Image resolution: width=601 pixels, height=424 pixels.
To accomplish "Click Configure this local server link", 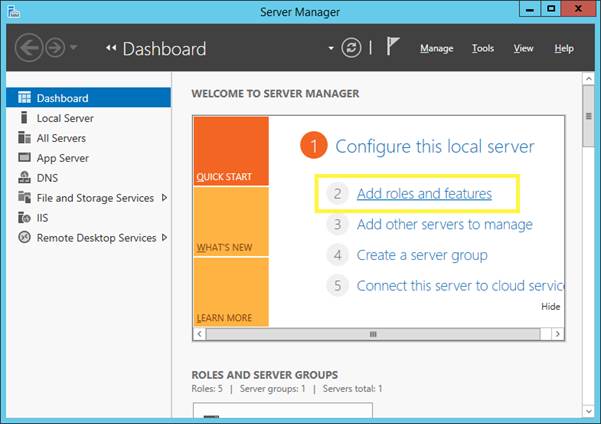I will [435, 146].
